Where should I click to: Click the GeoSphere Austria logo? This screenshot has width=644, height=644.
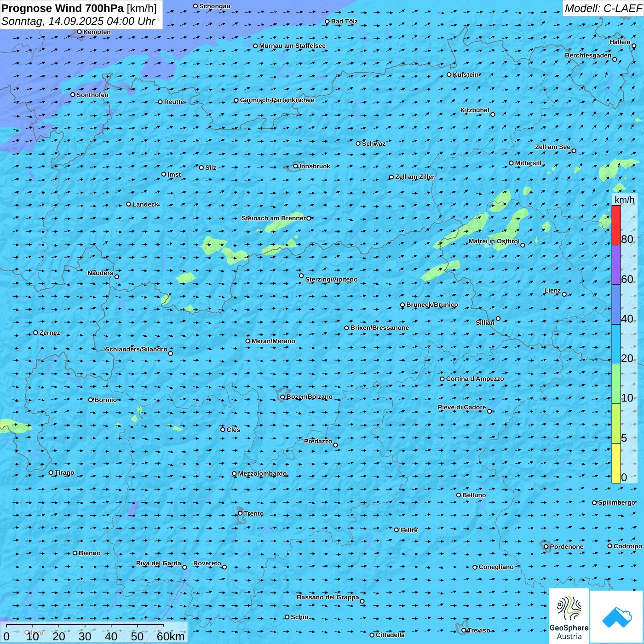[x=569, y=616]
